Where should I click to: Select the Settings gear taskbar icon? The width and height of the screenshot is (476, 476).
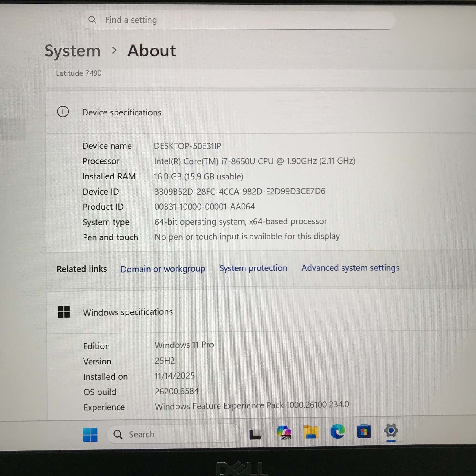(391, 430)
